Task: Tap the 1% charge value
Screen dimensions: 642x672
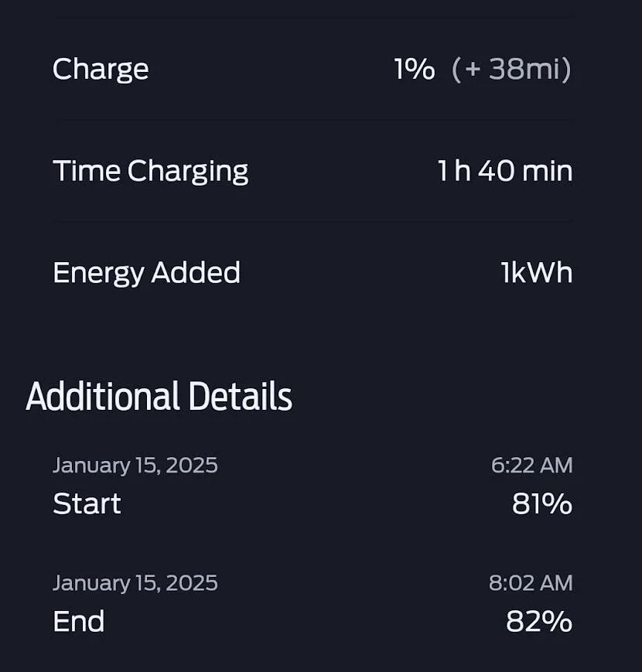Action: 415,69
